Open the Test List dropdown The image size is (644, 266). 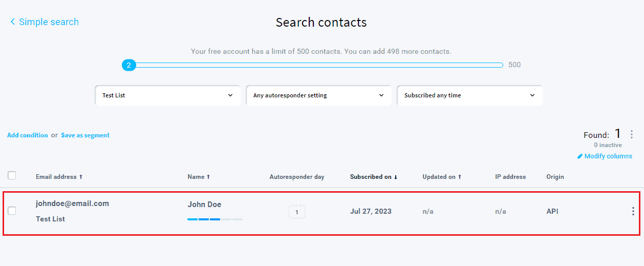[167, 95]
